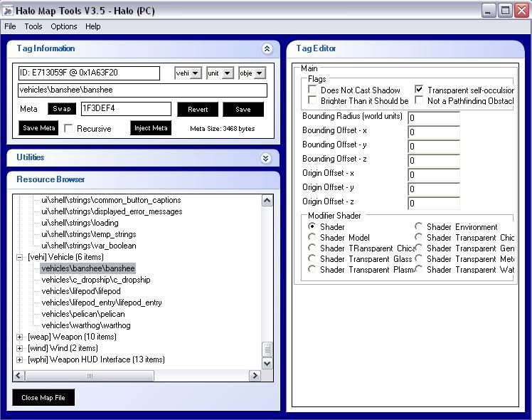Open the Tools menu
532x420 pixels.
coord(33,26)
